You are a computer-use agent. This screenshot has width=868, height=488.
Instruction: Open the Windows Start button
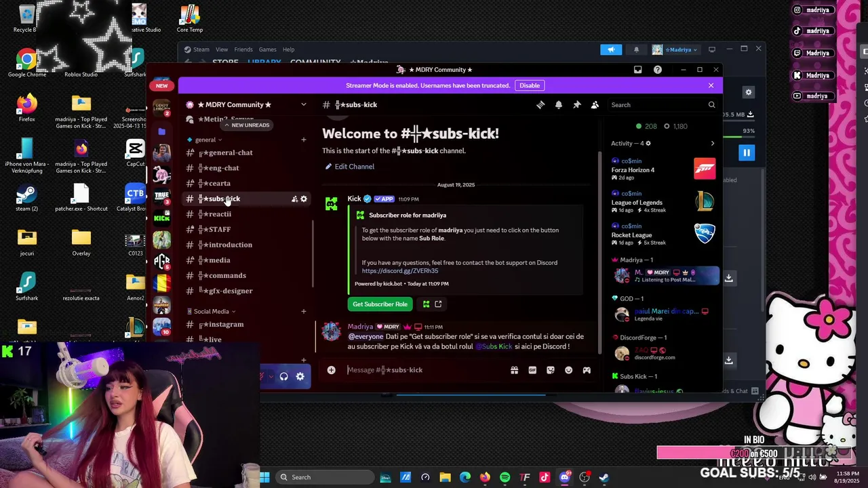pos(264,477)
